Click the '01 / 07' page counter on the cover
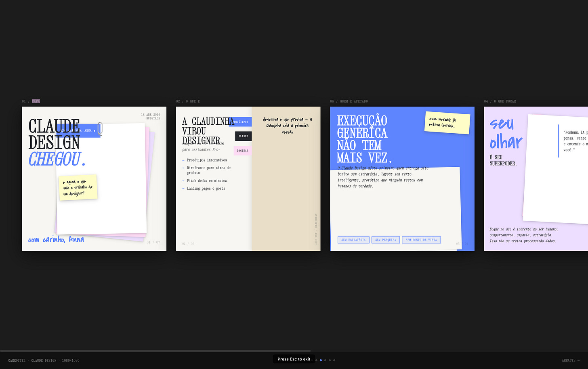This screenshot has height=369, width=588. (x=153, y=242)
